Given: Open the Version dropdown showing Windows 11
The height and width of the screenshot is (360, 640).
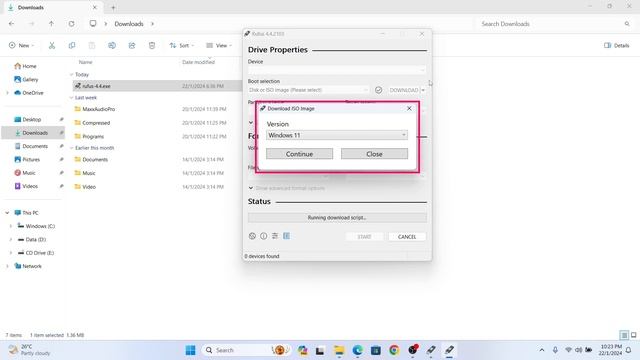Looking at the screenshot, I should coord(337,135).
